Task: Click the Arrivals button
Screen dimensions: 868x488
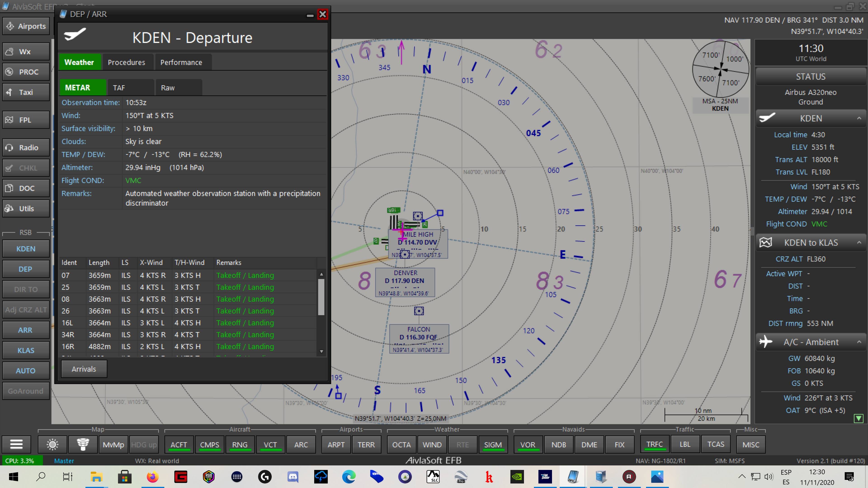Action: coord(84,369)
